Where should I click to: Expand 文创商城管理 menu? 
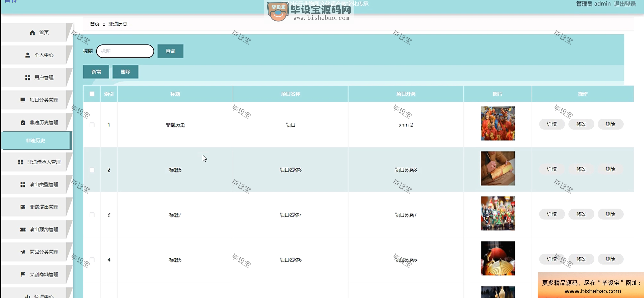37,274
